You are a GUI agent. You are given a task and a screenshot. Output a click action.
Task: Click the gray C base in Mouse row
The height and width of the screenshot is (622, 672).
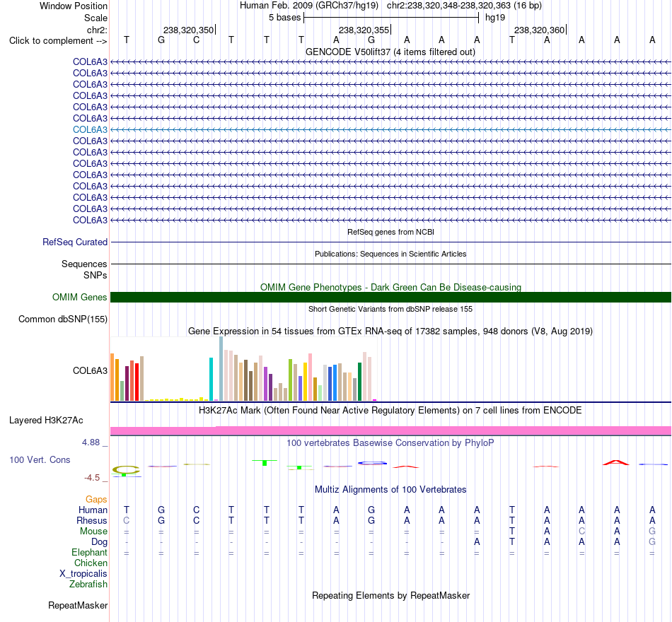coord(581,532)
